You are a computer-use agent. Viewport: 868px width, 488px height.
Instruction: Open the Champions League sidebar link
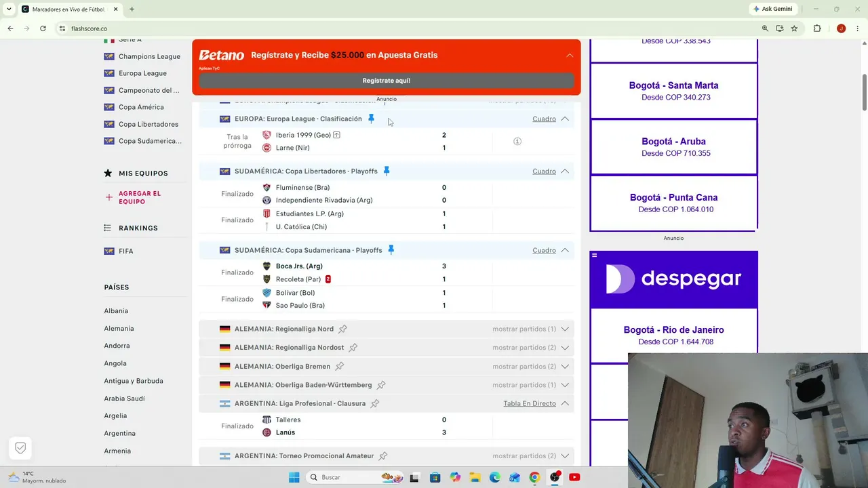[149, 56]
